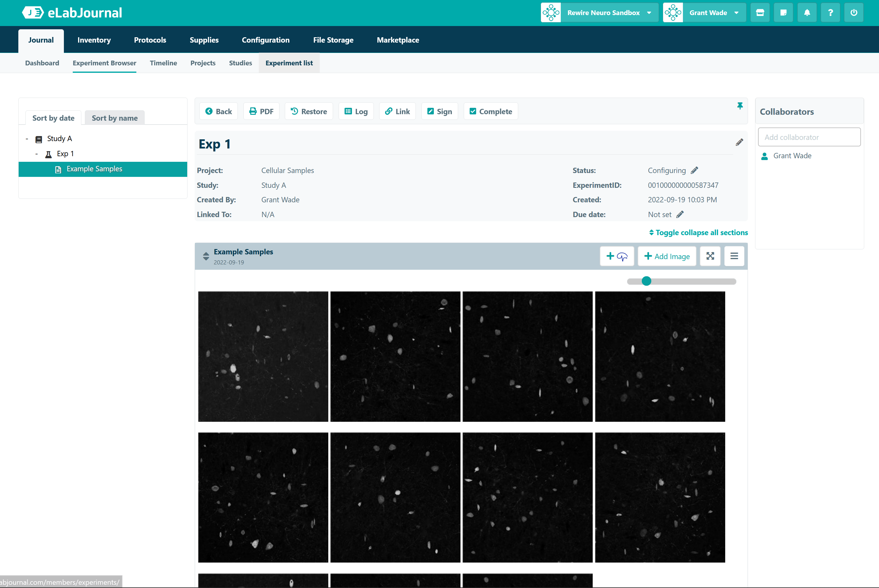
Task: Select Example Samples in experiment tree
Action: pos(103,169)
